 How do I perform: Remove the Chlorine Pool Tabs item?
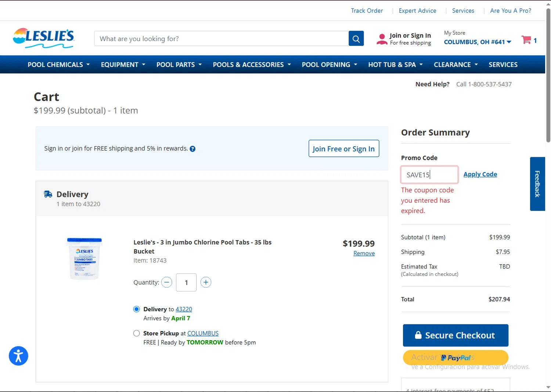[x=364, y=253]
